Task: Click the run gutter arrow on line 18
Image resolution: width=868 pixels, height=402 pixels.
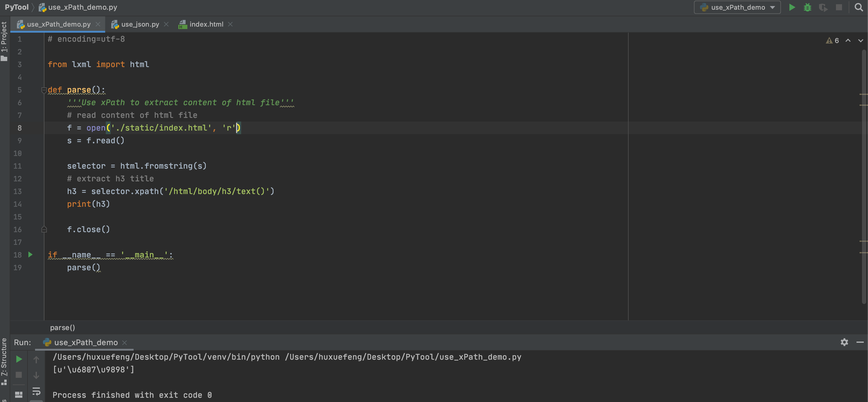Action: 30,255
